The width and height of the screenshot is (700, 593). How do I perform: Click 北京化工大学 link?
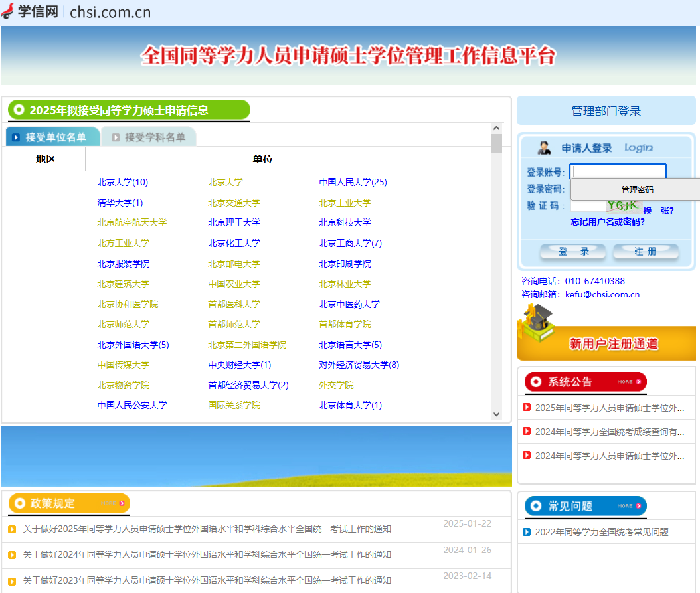click(234, 243)
